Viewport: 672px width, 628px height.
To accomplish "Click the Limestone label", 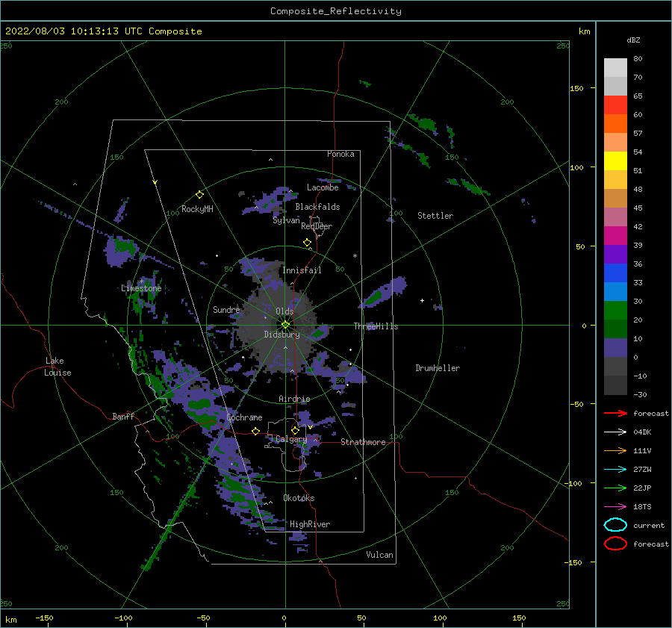I will click(x=141, y=288).
